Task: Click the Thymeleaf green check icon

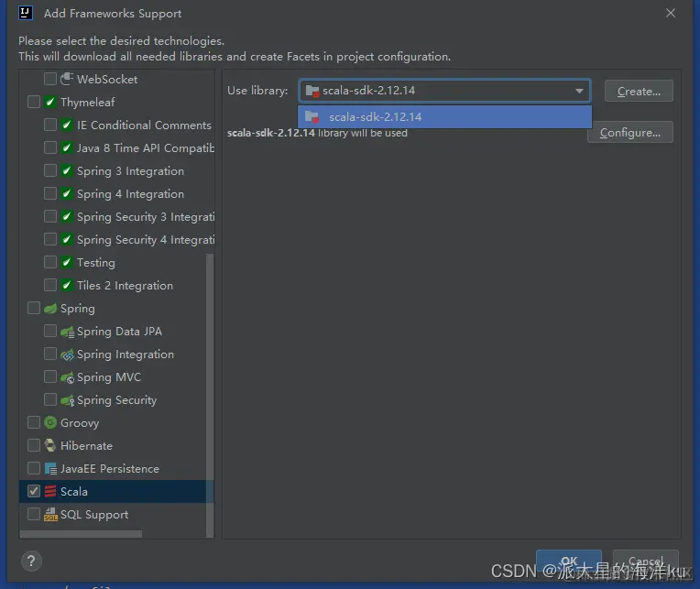Action: pyautogui.click(x=50, y=103)
